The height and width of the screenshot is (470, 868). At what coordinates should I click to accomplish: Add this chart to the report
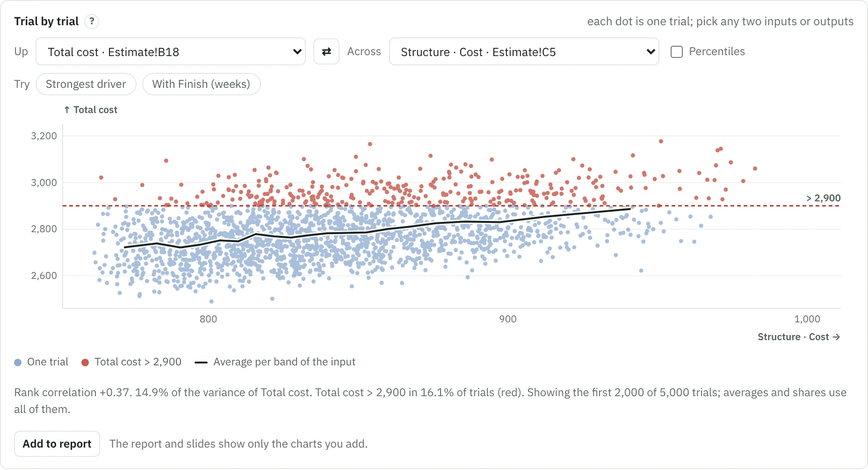click(x=57, y=444)
